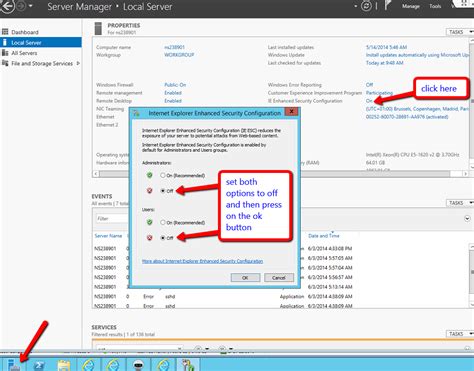474x371 pixels.
Task: Click Properties horizontal scrollbar left arrow
Action: (x=96, y=174)
